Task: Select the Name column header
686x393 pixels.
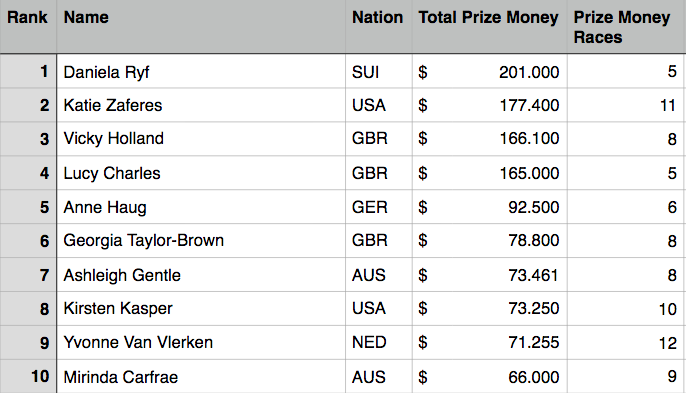Action: pyautogui.click(x=201, y=27)
